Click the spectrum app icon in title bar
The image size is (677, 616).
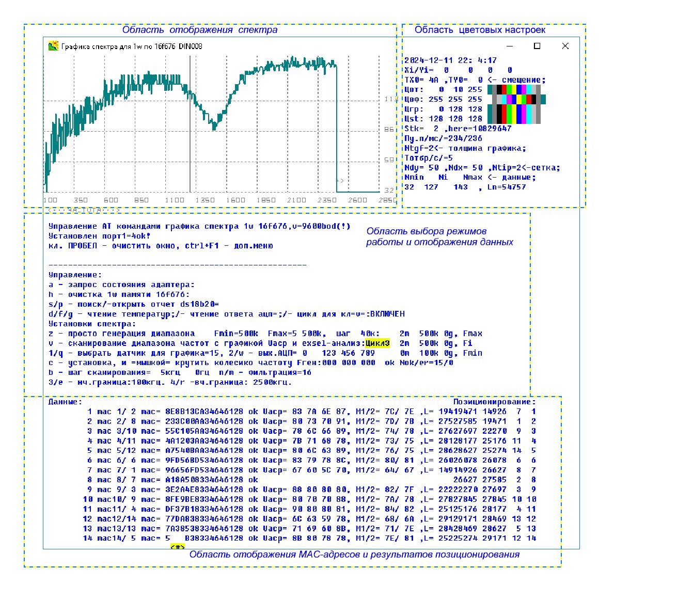pyautogui.click(x=53, y=46)
